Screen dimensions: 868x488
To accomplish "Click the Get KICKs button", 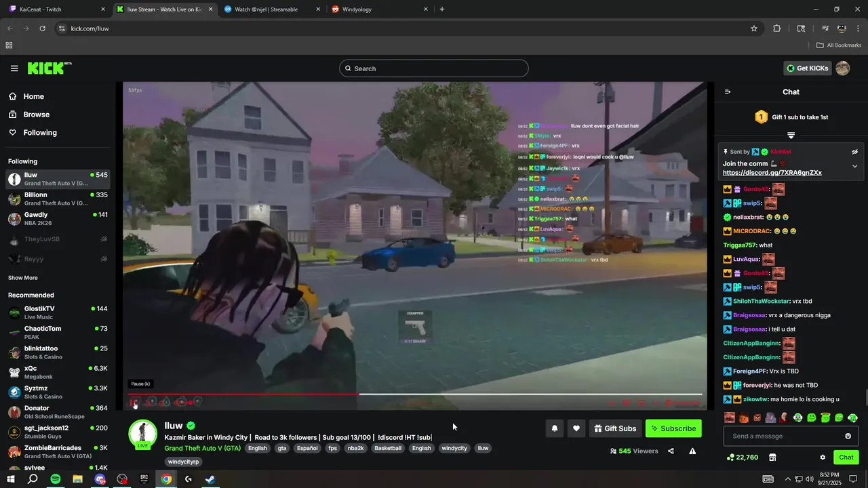I will point(807,68).
